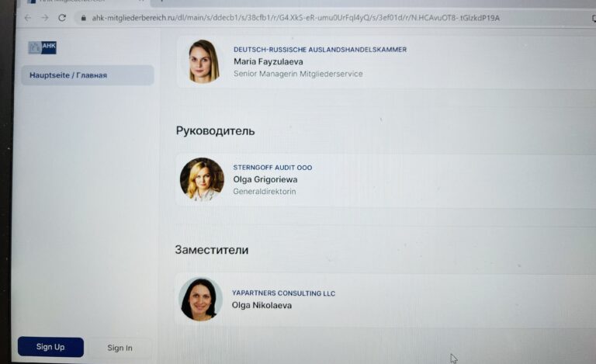Viewport: 596px width, 364px height.
Task: Click the Заместители section heading
Action: pyautogui.click(x=211, y=250)
